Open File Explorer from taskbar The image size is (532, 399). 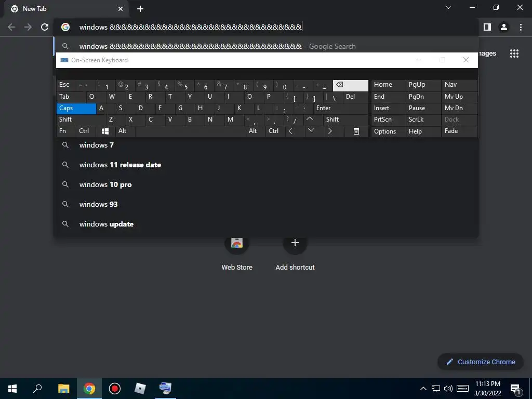point(63,389)
